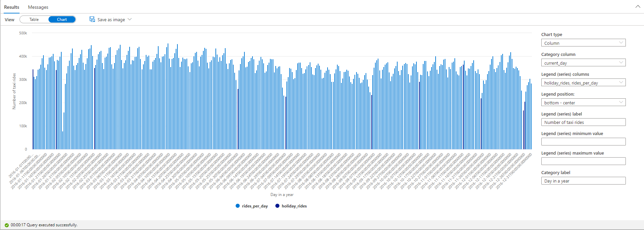Click the Save as image button
Viewport: 644px width, 230px height.
point(111,20)
